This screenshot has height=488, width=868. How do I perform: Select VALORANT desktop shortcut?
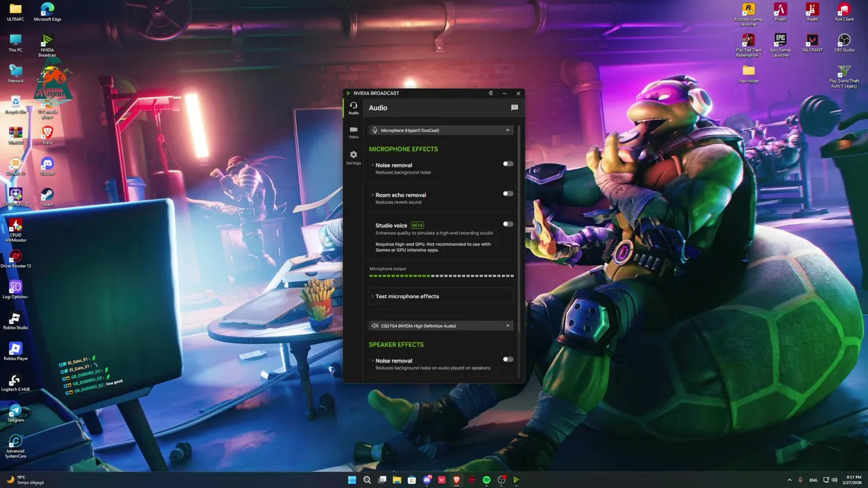coord(812,43)
